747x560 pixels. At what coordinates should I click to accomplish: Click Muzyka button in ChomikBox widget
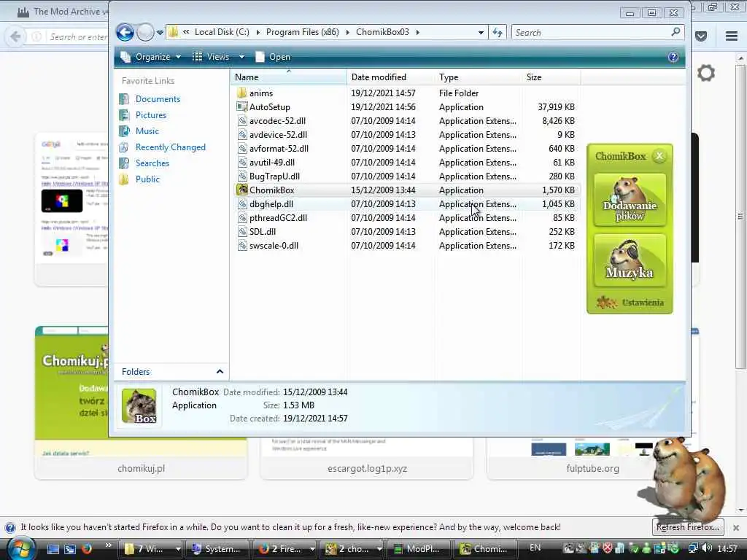click(x=630, y=260)
